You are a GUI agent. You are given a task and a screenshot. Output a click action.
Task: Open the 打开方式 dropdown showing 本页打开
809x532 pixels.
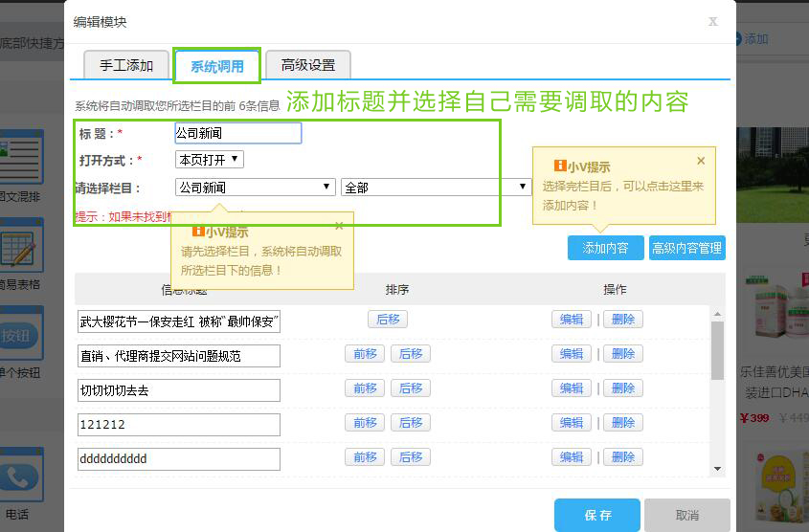tap(209, 160)
